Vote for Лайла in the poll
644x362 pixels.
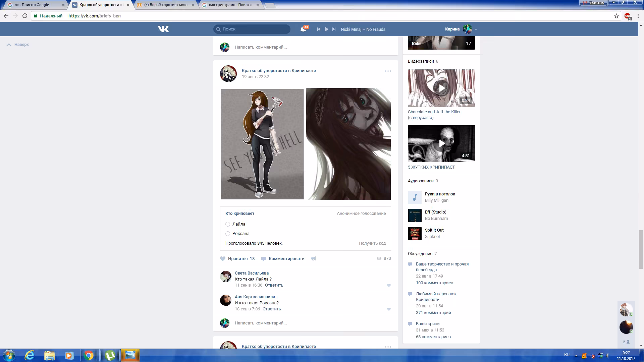tap(228, 224)
